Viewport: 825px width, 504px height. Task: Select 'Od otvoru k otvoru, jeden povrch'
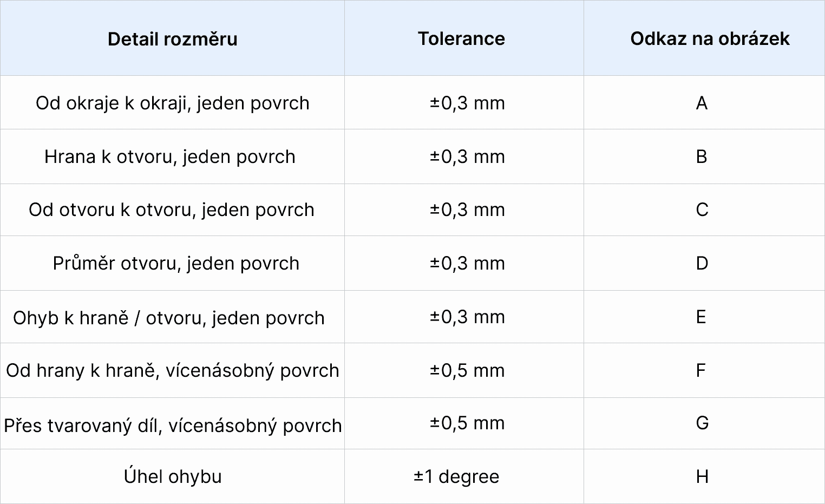172,210
